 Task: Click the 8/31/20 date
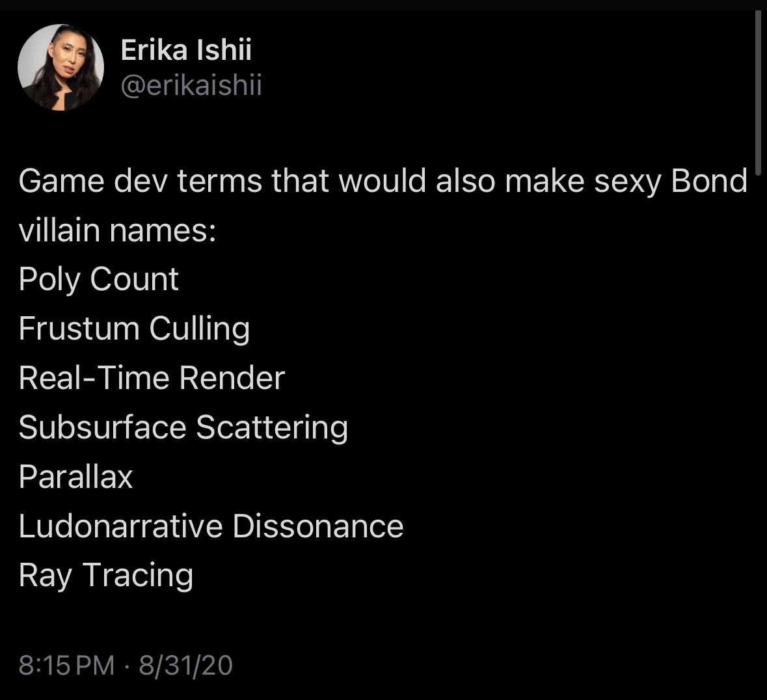185,666
